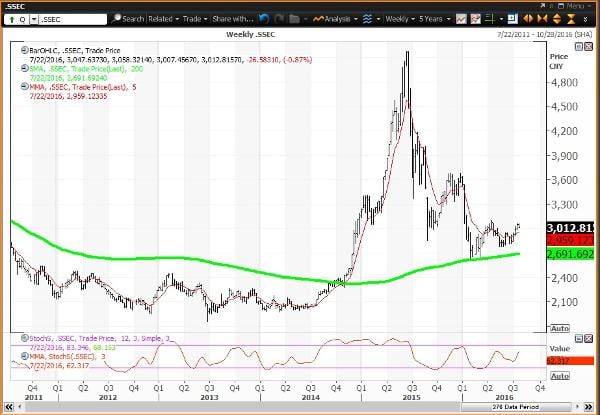The height and width of the screenshot is (415, 600).
Task: Toggle Auto scaling on stochastic value axis
Action: coord(560,376)
